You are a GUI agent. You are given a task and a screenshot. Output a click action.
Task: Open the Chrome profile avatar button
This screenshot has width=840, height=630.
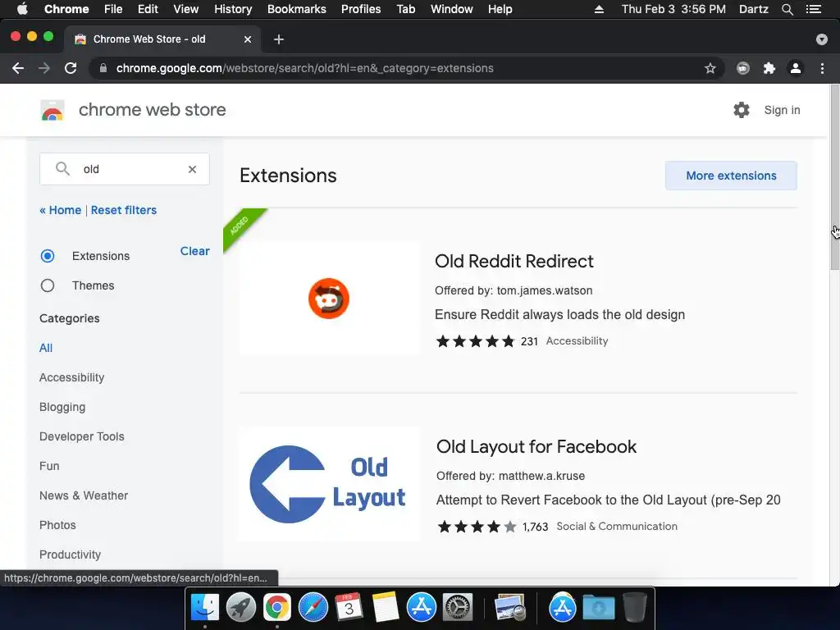[796, 68]
